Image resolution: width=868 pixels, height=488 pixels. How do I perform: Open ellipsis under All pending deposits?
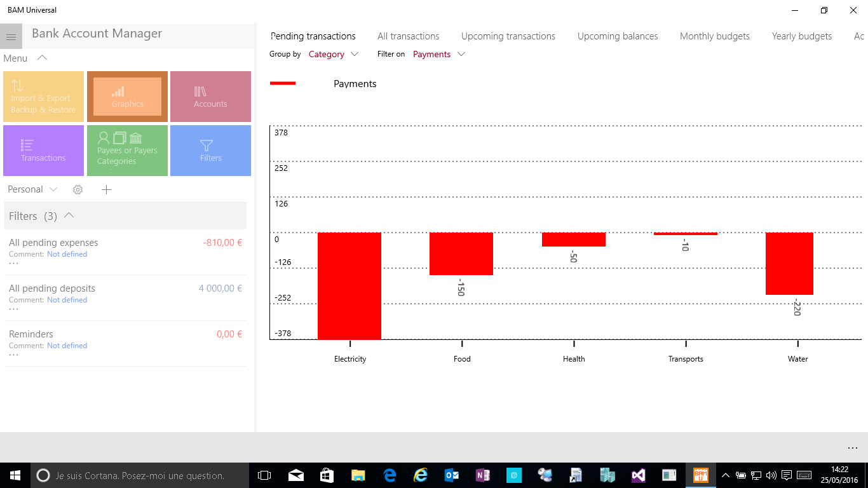point(14,309)
